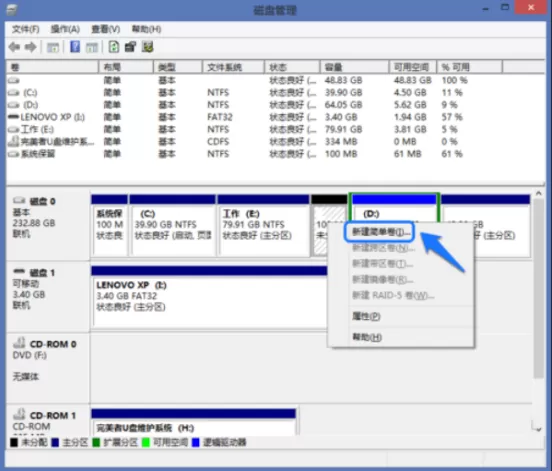Click the CD-ROM 0 drive icon
The width and height of the screenshot is (552, 471).
point(19,343)
